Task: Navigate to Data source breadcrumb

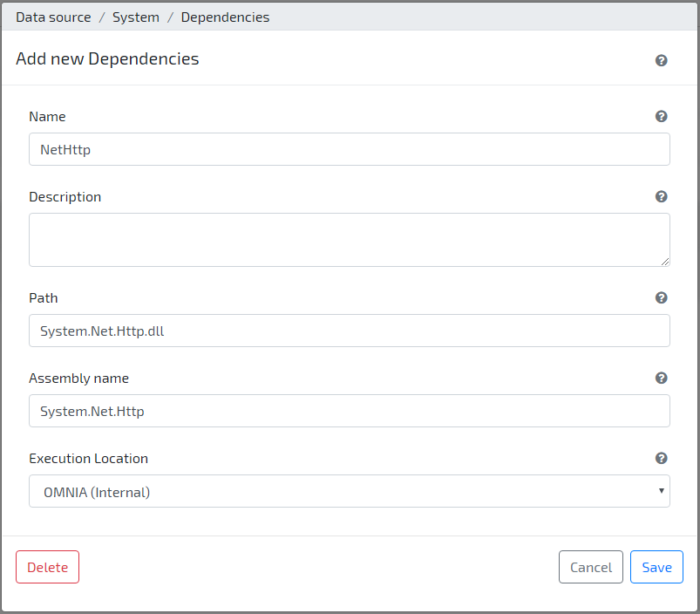Action: pos(53,17)
